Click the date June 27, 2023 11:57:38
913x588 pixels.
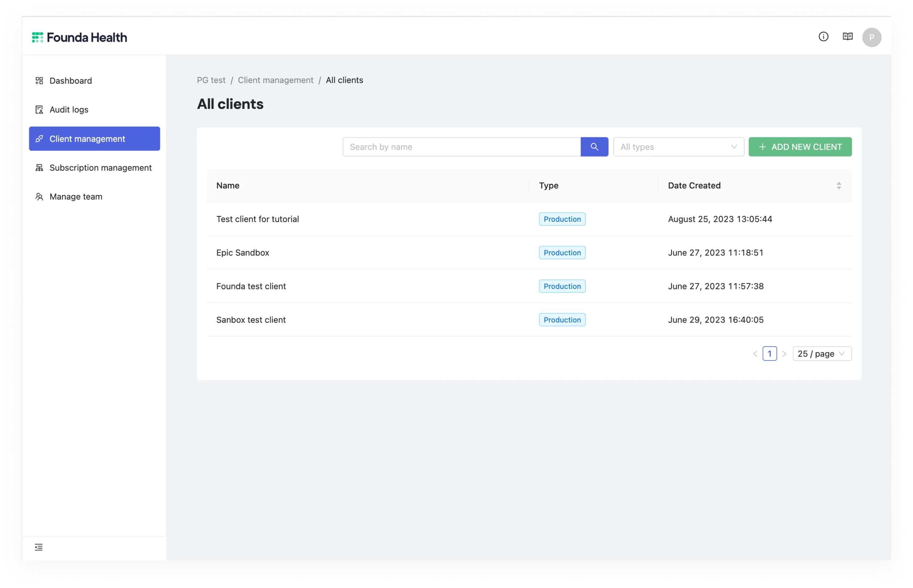[716, 286]
